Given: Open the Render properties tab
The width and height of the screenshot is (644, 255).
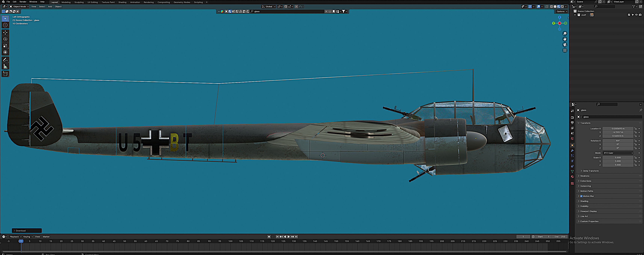Looking at the screenshot, I should pyautogui.click(x=572, y=117).
